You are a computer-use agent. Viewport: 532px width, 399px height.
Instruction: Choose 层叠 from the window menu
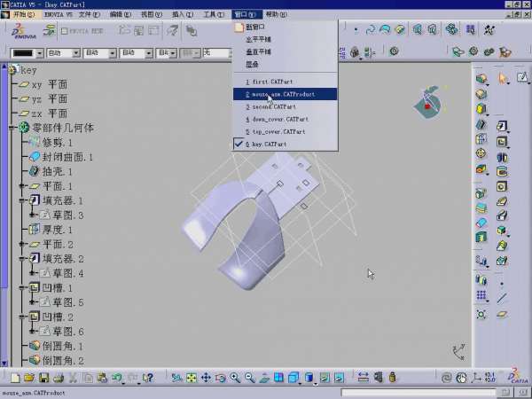tap(285, 64)
